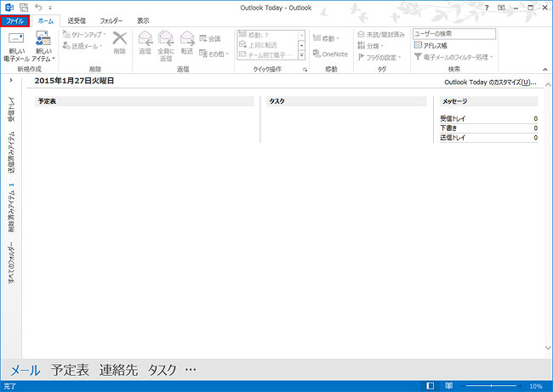Select the チーム宛て電子メール quick step
The width and height of the screenshot is (553, 392).
268,54
